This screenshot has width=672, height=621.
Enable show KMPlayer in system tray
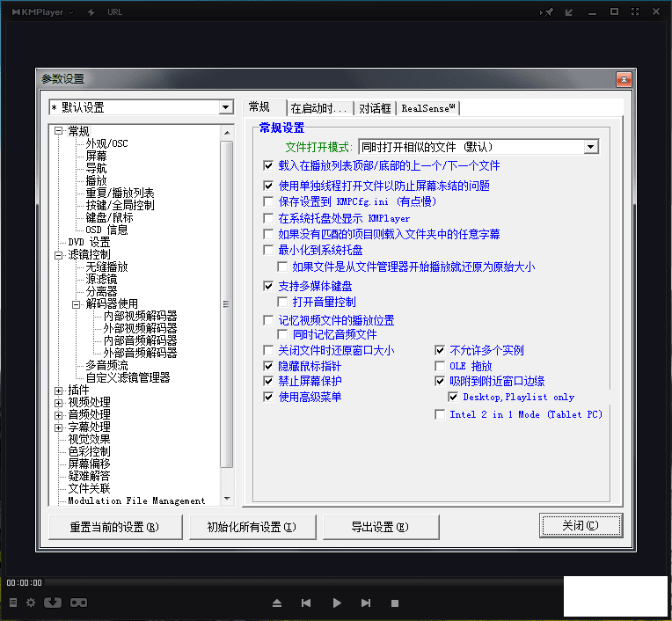point(268,218)
